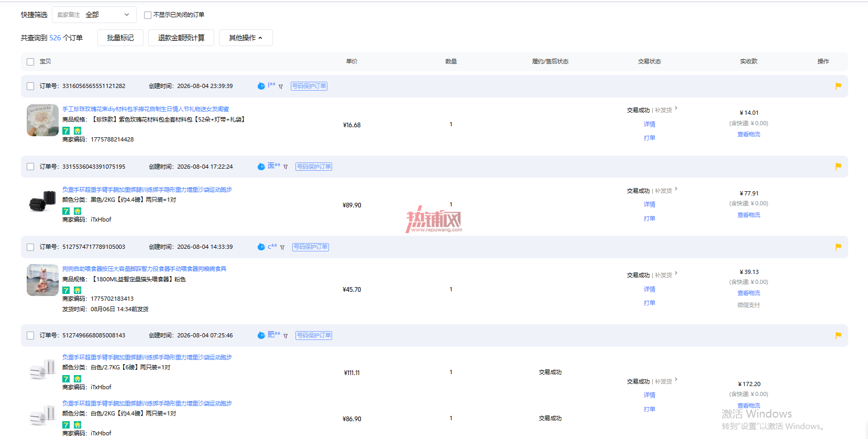Screen dimensions: 868x439
Task: Click the blue chat icon beside buyer 肥**
Action: pos(261,335)
